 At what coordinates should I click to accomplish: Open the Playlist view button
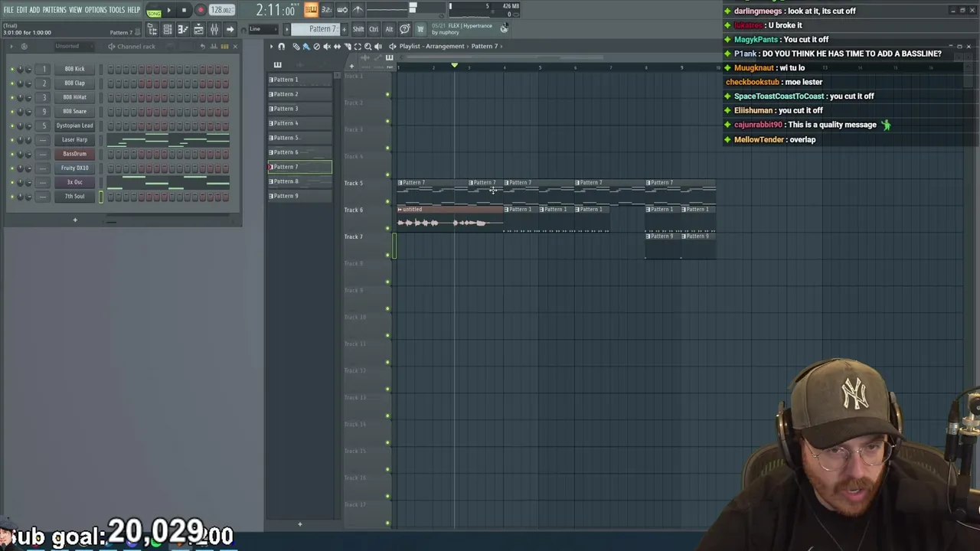(198, 29)
